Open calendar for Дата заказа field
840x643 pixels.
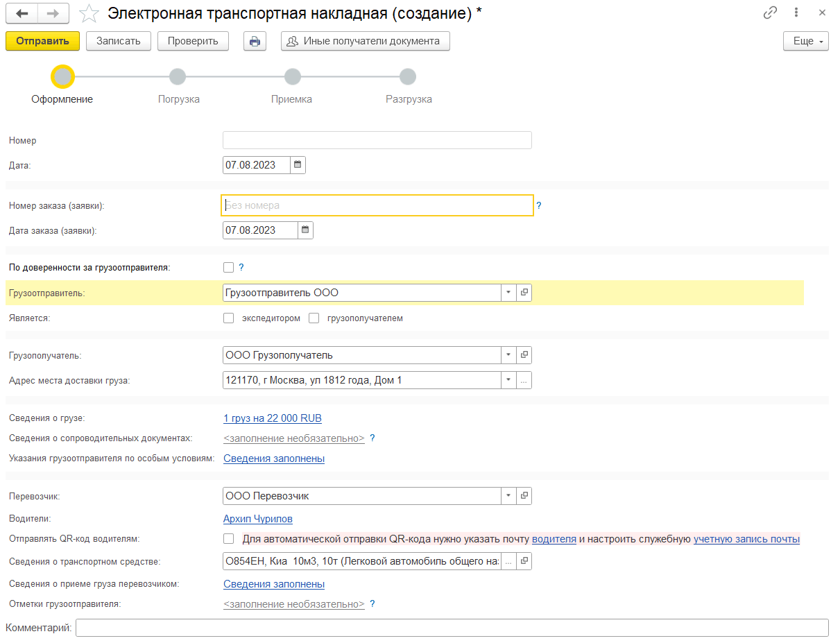[x=305, y=230]
